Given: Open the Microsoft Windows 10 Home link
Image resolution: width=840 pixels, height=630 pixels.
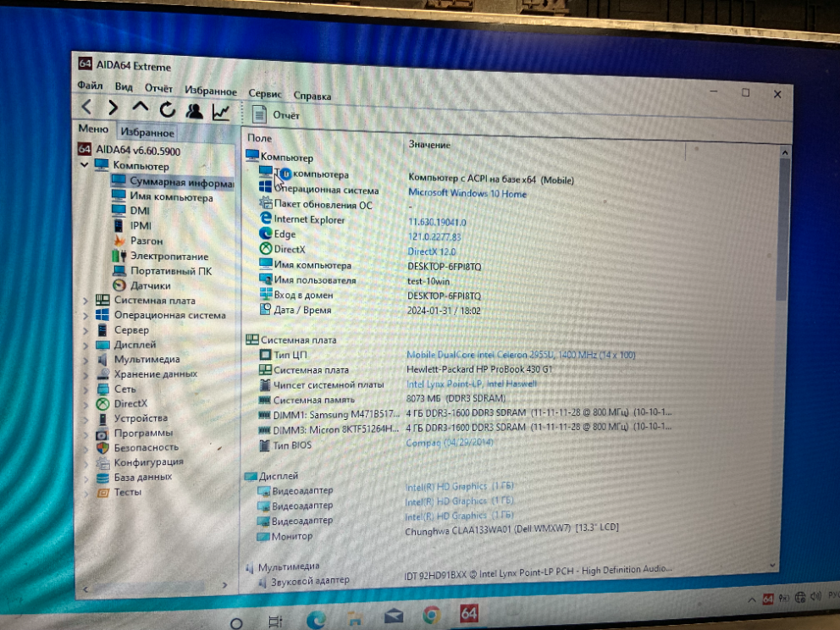Looking at the screenshot, I should [x=467, y=193].
